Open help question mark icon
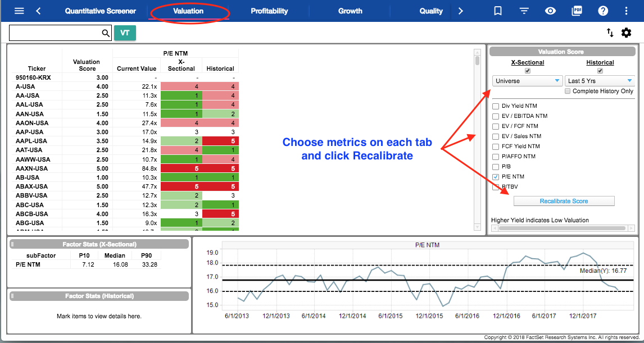Image resolution: width=644 pixels, height=343 pixels. [603, 11]
